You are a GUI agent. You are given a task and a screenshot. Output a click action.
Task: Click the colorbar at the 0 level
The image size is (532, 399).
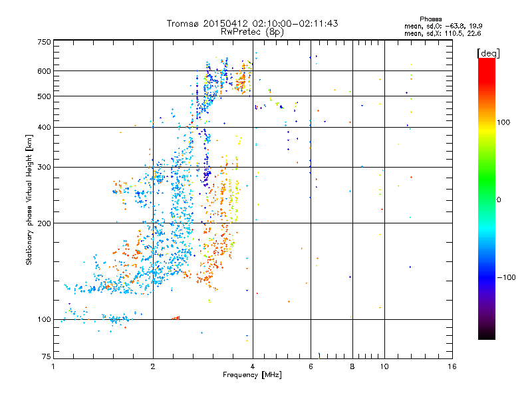click(x=487, y=199)
